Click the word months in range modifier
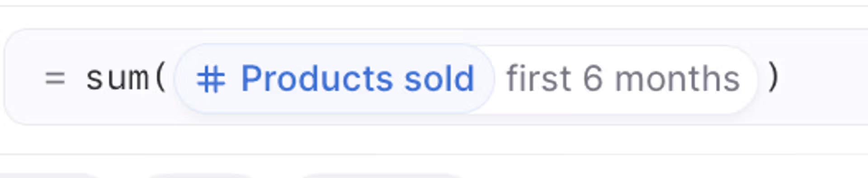Image resolution: width=868 pixels, height=178 pixels. click(x=678, y=79)
